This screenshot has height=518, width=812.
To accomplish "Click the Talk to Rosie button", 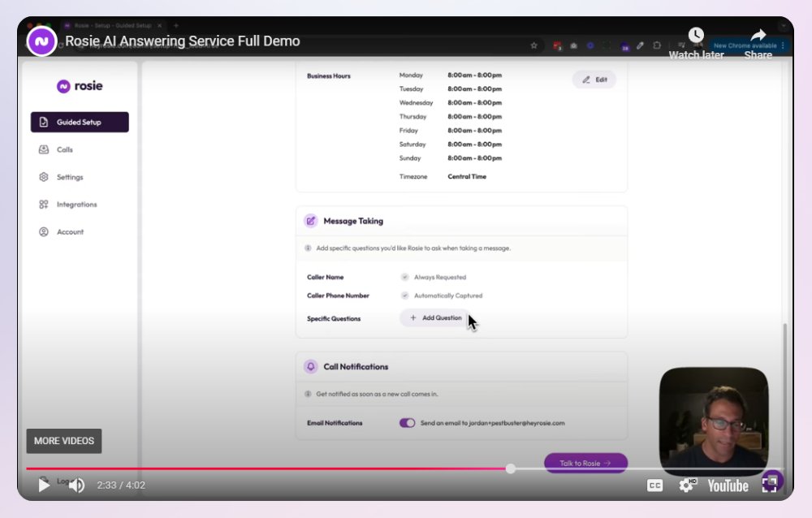I will (585, 463).
